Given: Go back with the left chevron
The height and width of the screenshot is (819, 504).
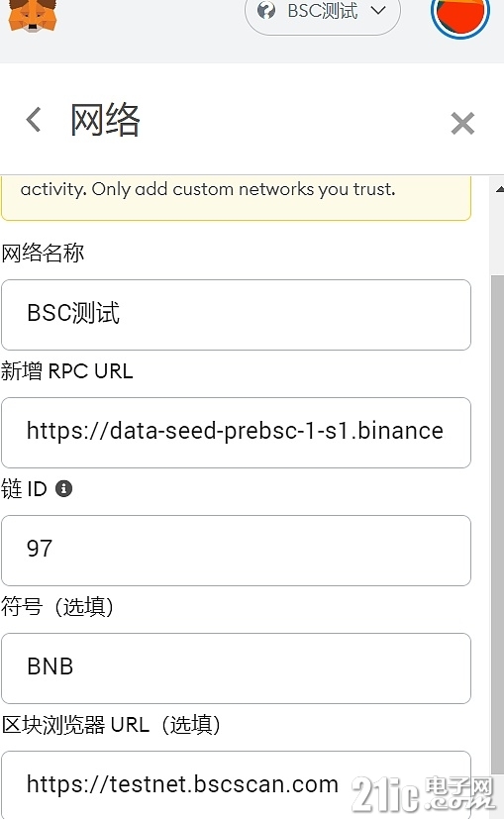Looking at the screenshot, I should click(x=34, y=120).
